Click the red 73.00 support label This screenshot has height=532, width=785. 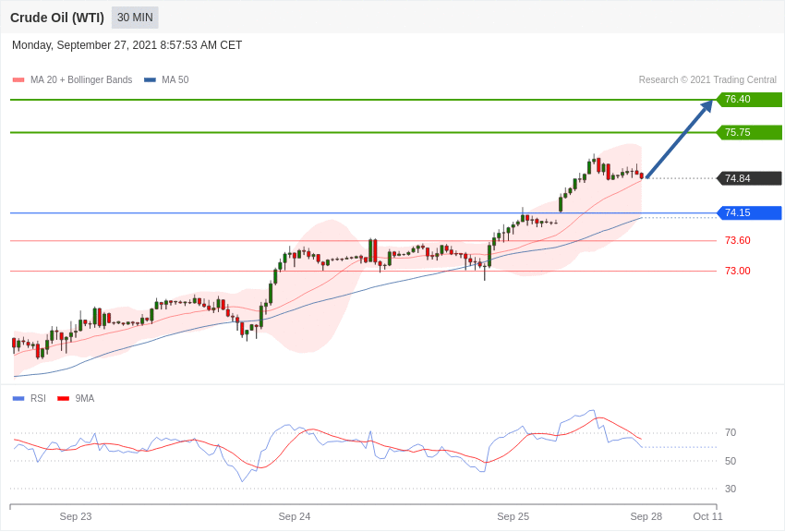737,271
